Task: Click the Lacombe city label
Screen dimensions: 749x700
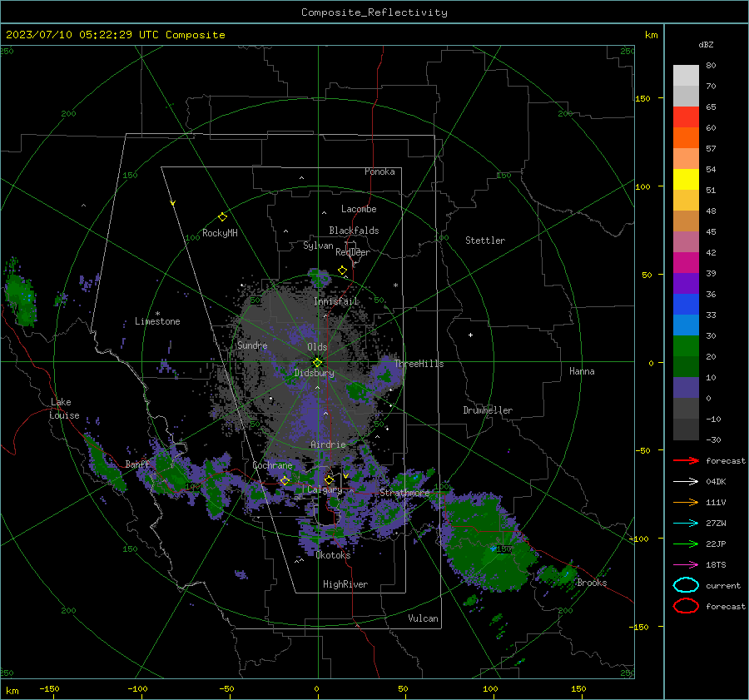Action: tap(359, 209)
